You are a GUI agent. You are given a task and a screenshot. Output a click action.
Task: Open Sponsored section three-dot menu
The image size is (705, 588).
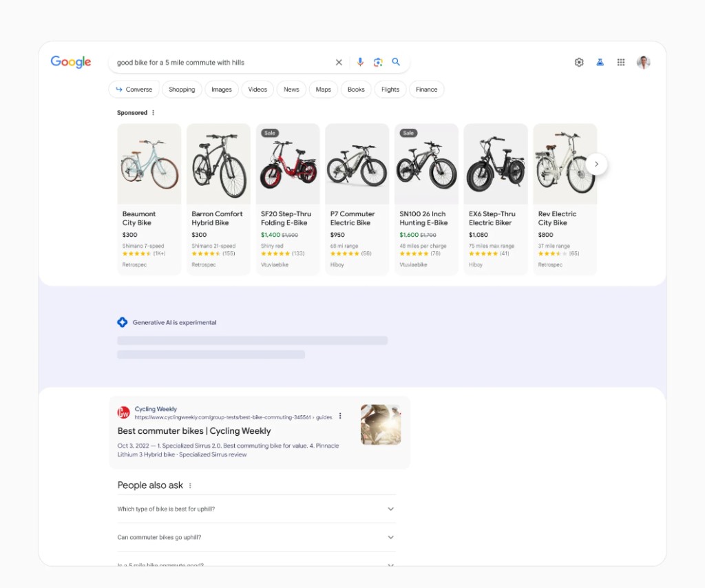(154, 113)
